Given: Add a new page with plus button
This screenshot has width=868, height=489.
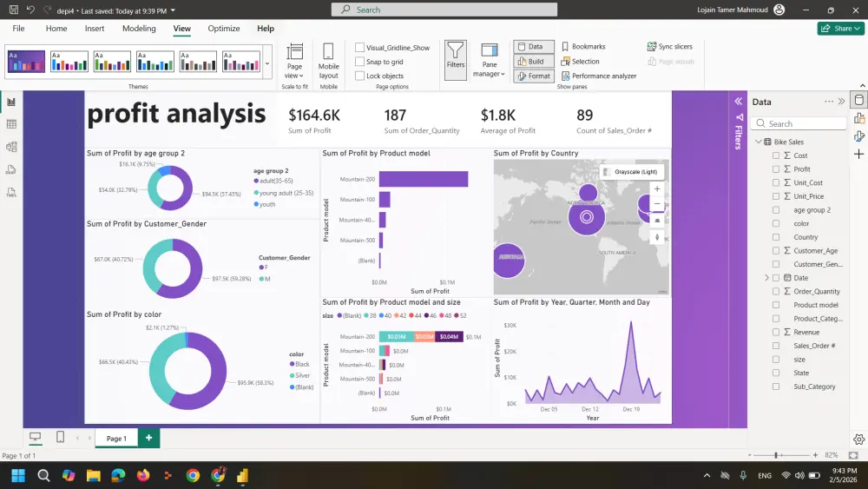Looking at the screenshot, I should pyautogui.click(x=149, y=438).
